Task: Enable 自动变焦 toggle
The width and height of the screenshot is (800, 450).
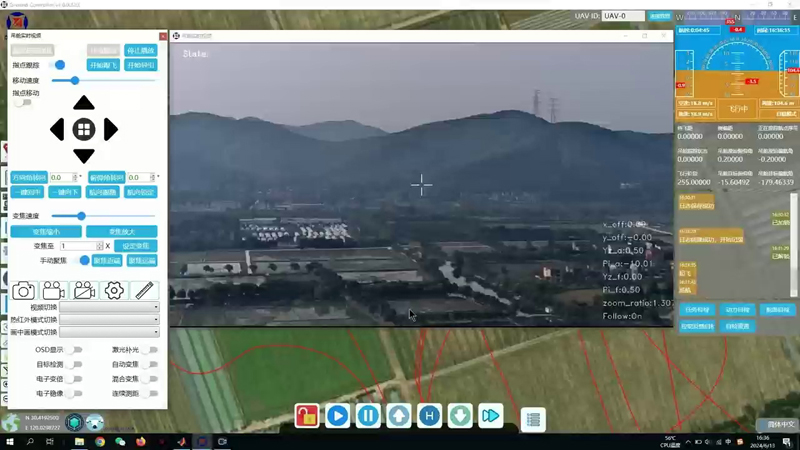Action: coord(151,364)
